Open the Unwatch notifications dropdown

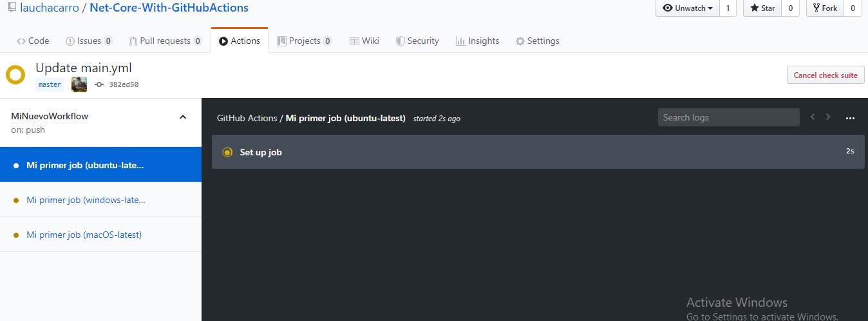[x=688, y=8]
